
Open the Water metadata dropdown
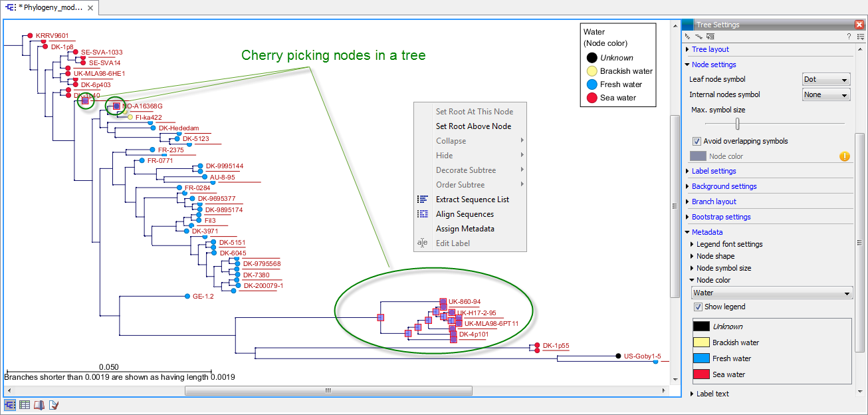click(771, 292)
